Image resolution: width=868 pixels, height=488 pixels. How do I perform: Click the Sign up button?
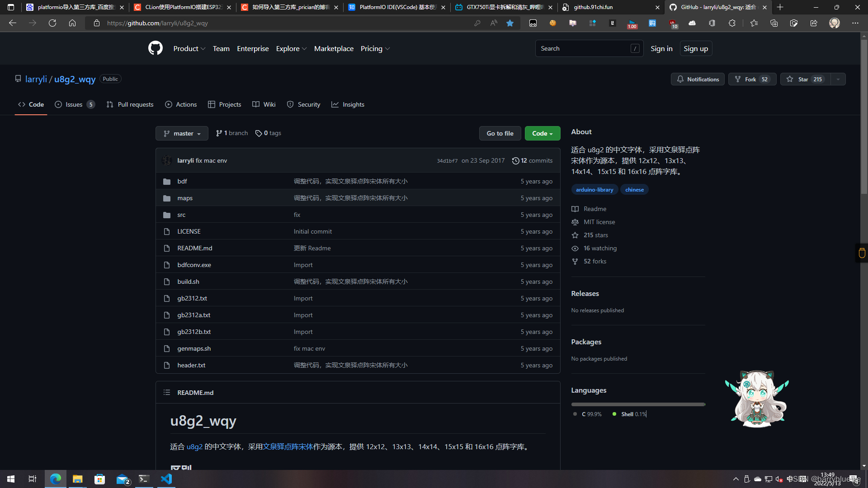point(696,48)
